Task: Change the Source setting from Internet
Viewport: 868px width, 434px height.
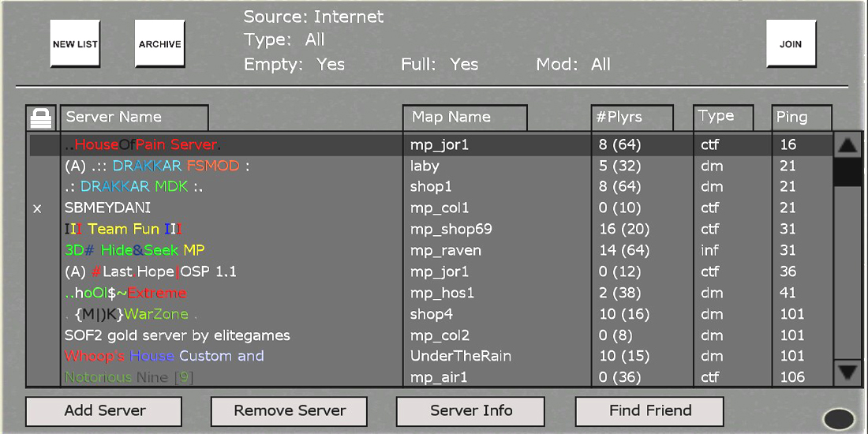Action: (349, 17)
